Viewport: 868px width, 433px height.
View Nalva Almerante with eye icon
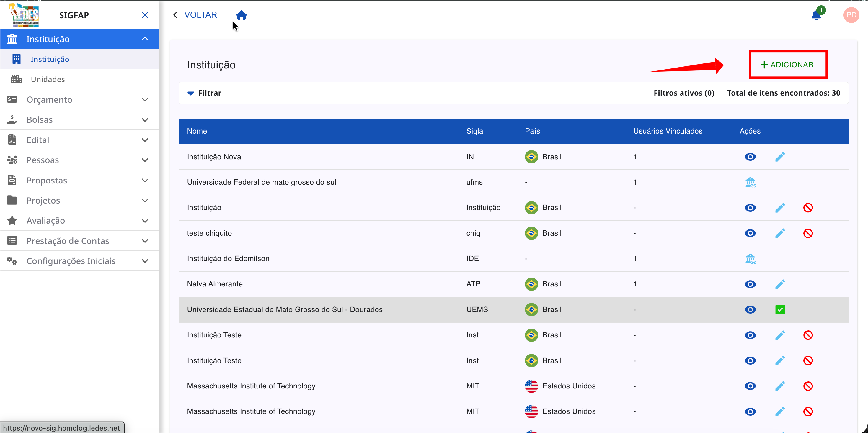coord(750,284)
